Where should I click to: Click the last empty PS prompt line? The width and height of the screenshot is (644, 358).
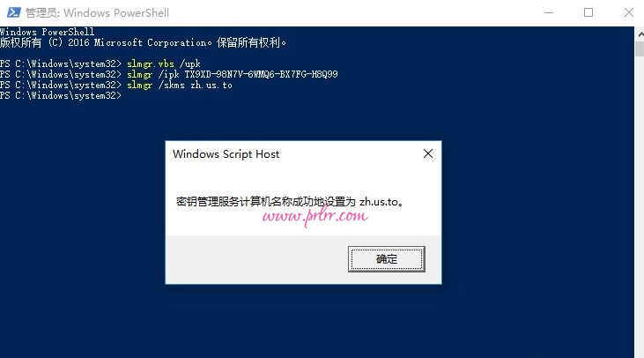point(61,96)
